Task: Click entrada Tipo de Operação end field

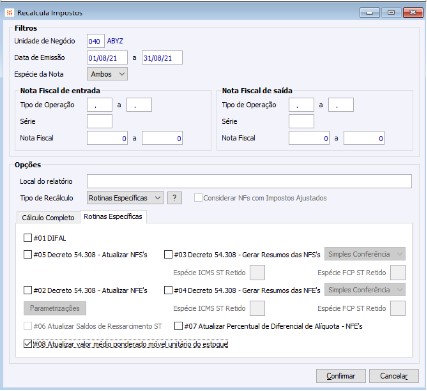Action: pyautogui.click(x=139, y=105)
